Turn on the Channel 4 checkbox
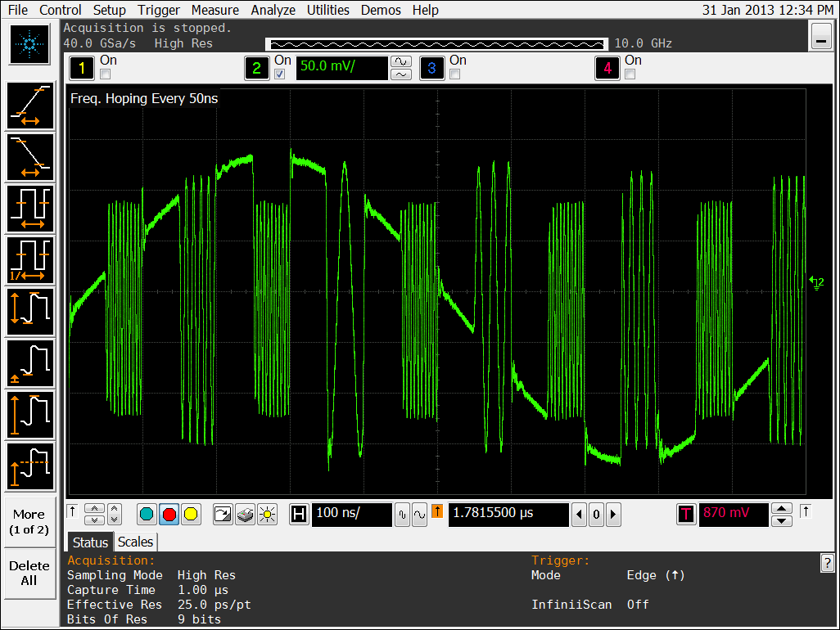This screenshot has height=630, width=840. (630, 74)
